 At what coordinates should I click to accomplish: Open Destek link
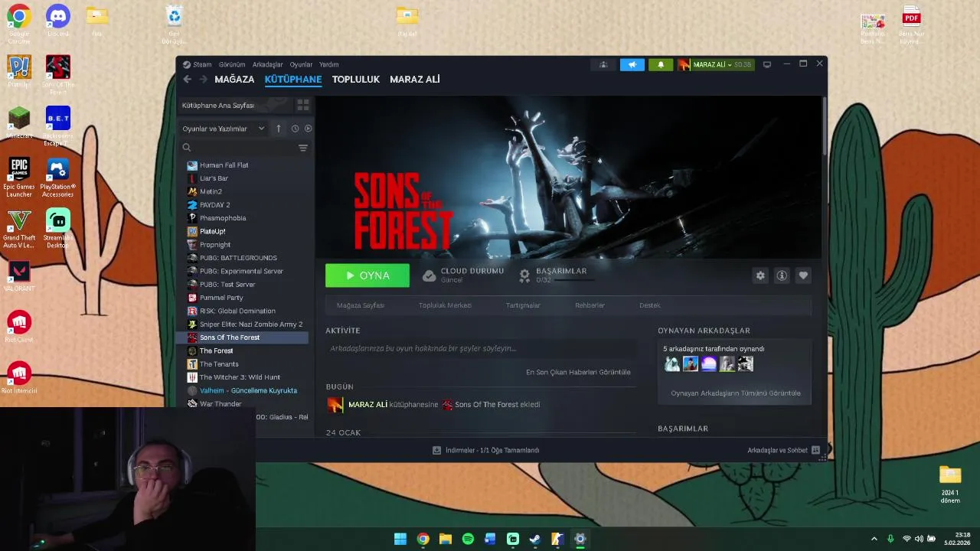pos(650,305)
